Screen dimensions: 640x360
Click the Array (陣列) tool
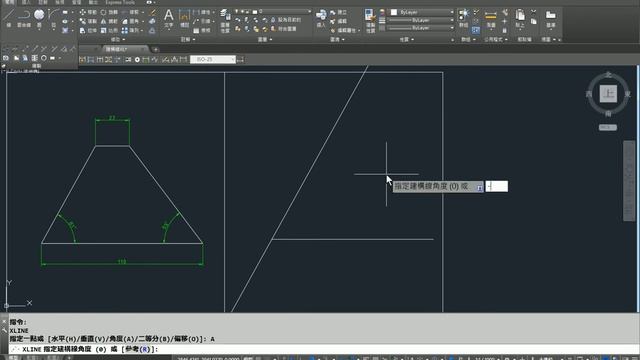pos(130,30)
